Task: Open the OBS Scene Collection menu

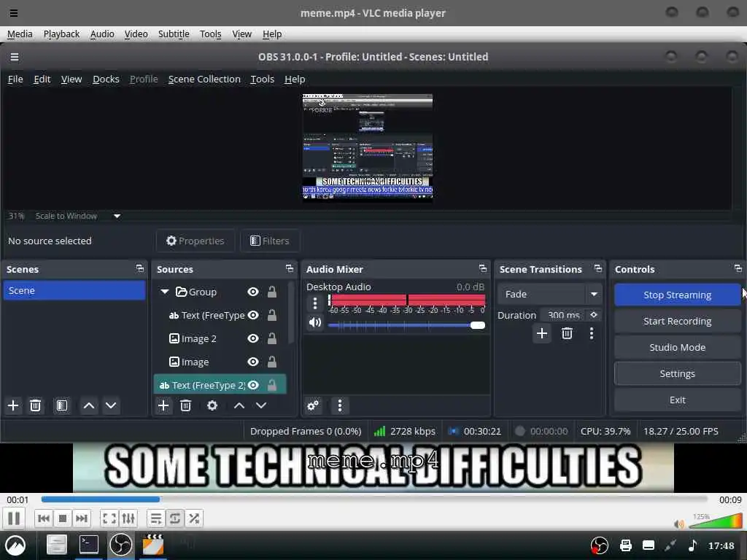Action: point(204,79)
